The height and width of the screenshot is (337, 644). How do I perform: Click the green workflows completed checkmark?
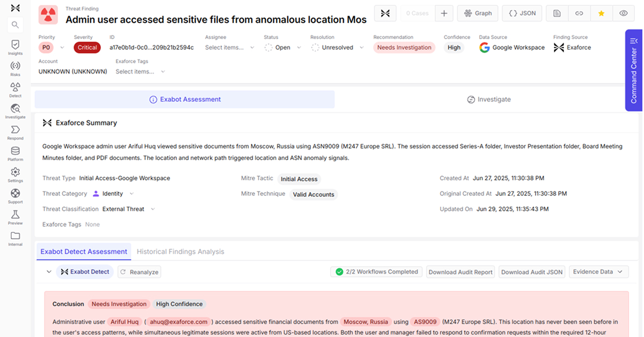pyautogui.click(x=339, y=272)
